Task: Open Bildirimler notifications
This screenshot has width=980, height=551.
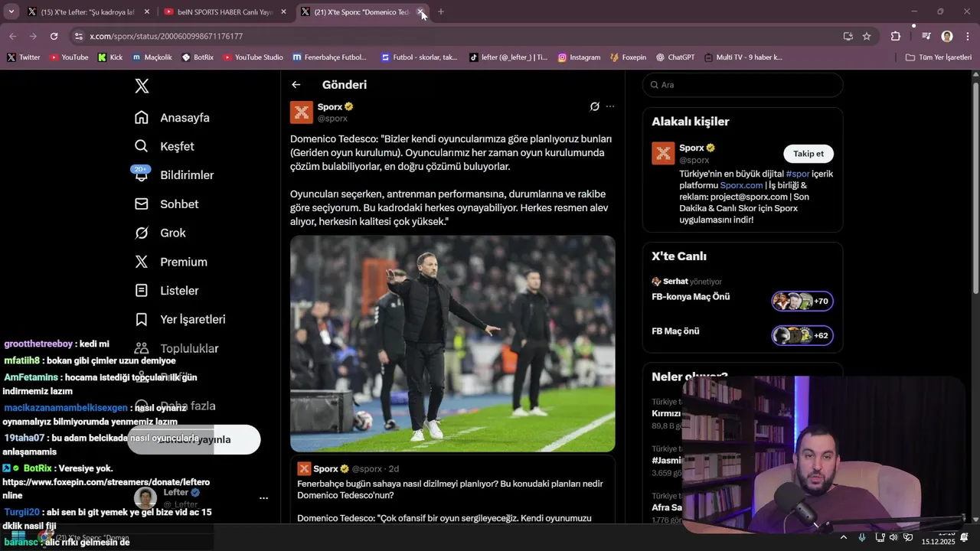Action: 174,175
